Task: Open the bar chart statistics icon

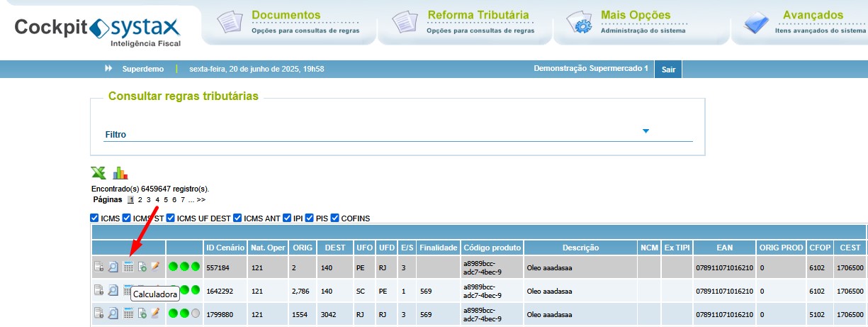Action: pyautogui.click(x=120, y=172)
